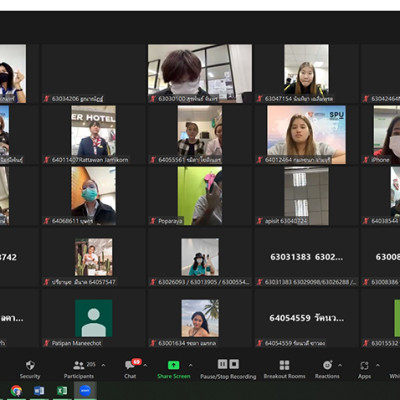Open the Participants panel icon
This screenshot has width=400, height=400.
(x=79, y=365)
